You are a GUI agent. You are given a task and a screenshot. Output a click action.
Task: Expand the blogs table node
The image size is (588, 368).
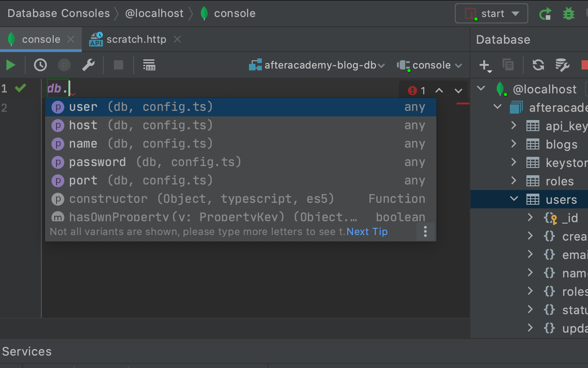coord(514,144)
